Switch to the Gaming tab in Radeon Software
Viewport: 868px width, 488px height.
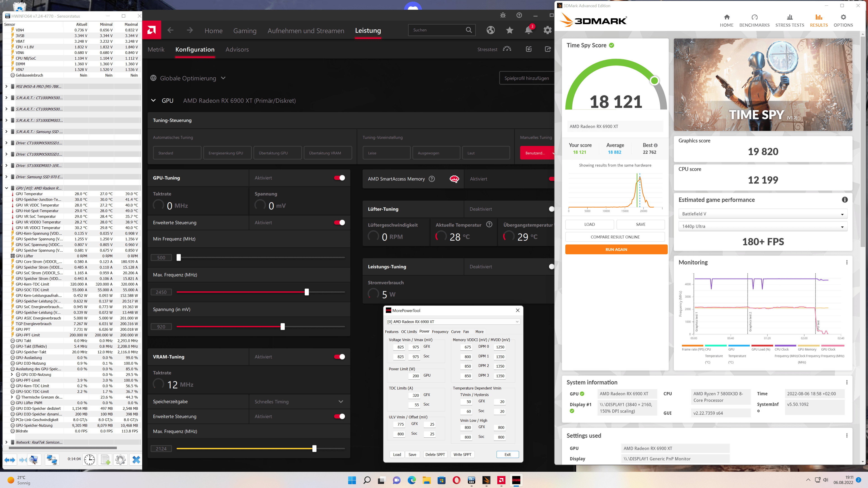[245, 31]
